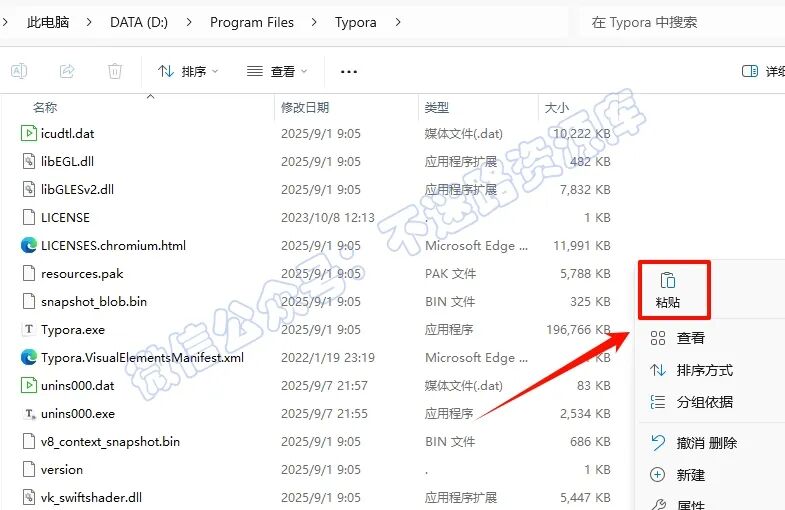Select the LICENSE file icon
This screenshot has width=785, height=510.
point(29,217)
